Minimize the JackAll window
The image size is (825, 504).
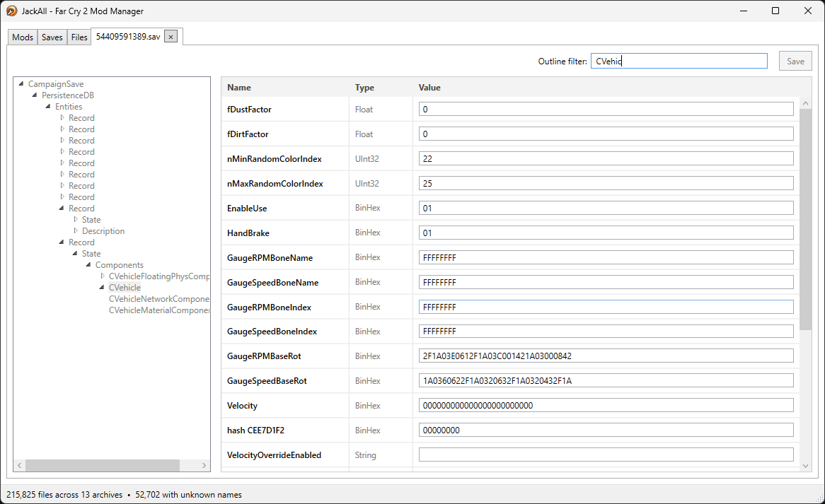pyautogui.click(x=743, y=11)
